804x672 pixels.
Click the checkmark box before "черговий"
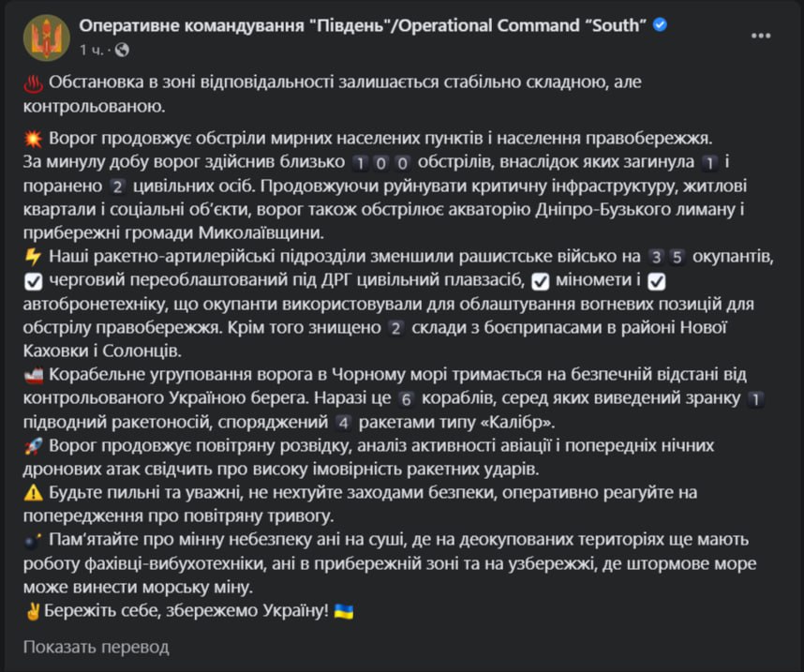pos(33,281)
